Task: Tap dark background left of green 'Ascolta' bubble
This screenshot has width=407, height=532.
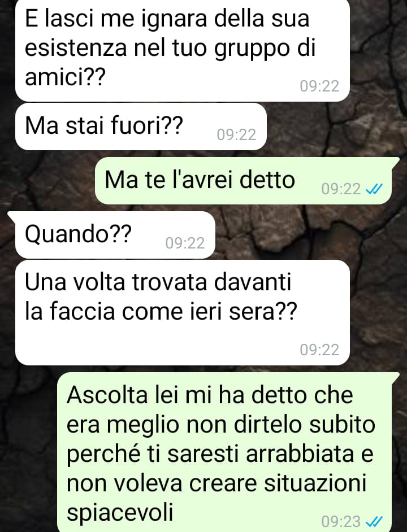Action: (29, 452)
